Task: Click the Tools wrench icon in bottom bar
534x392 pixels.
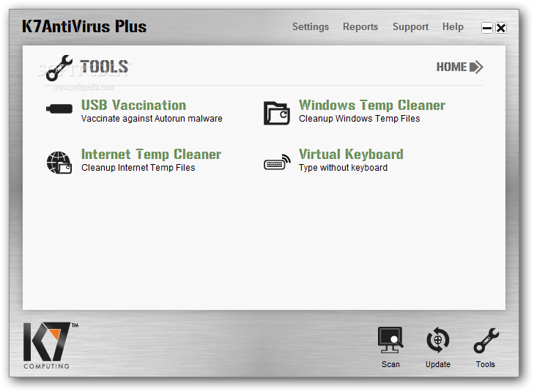Action: click(x=486, y=340)
